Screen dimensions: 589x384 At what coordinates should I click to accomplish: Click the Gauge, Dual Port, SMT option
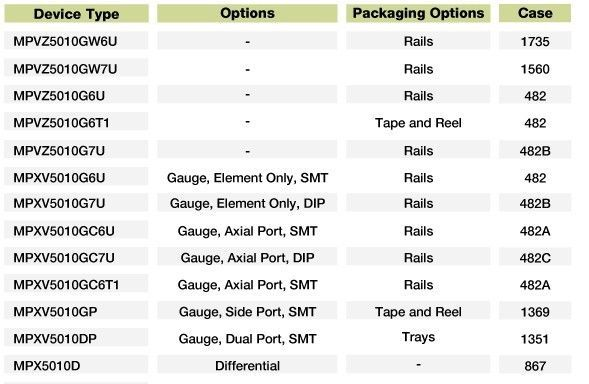tap(247, 338)
